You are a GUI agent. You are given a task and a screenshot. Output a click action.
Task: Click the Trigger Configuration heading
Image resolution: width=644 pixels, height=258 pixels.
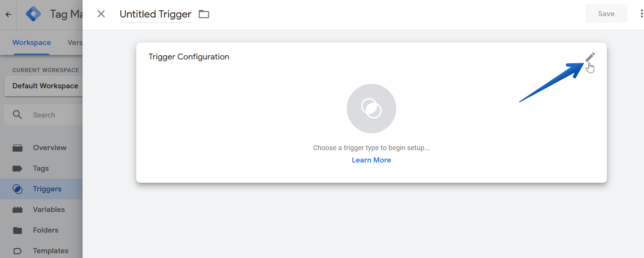pos(189,57)
